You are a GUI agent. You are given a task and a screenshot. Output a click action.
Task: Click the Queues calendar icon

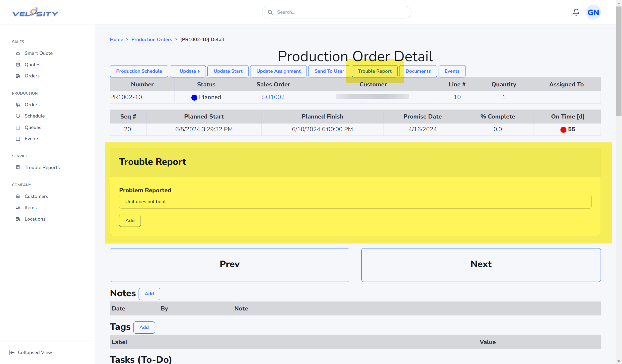point(18,127)
